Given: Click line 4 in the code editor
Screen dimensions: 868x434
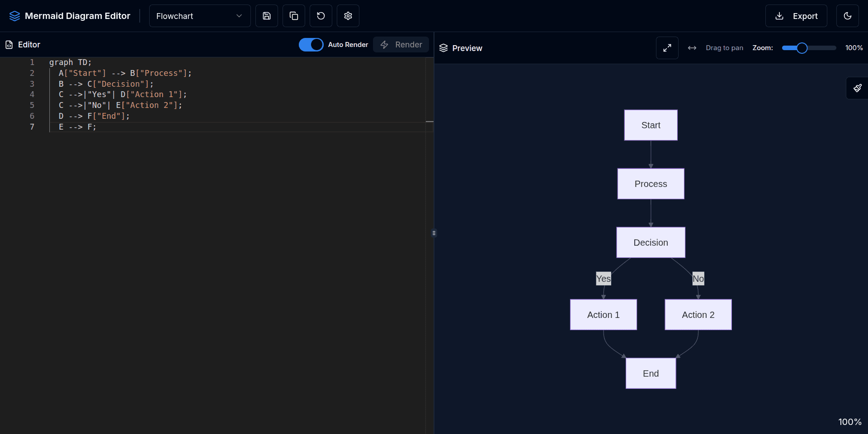Looking at the screenshot, I should pos(122,95).
